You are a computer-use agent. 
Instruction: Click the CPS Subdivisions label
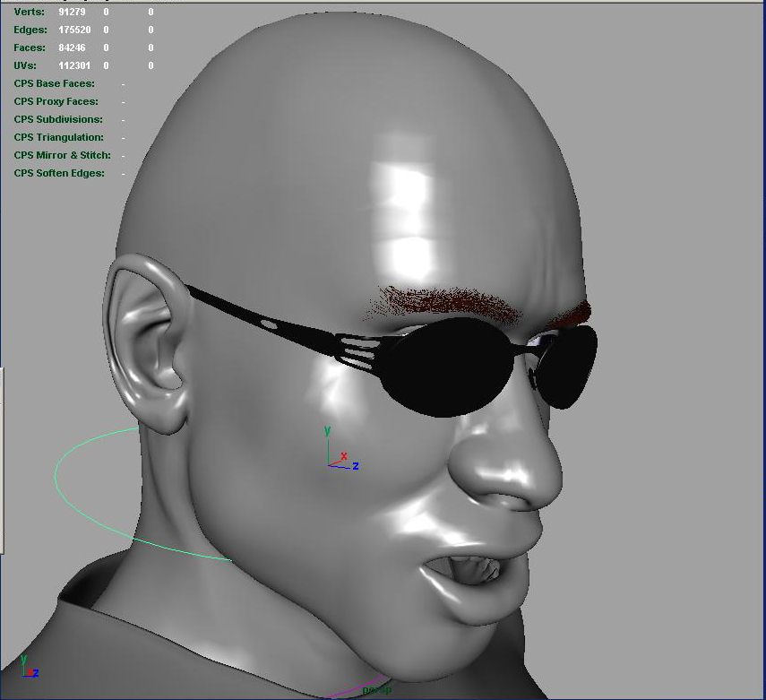pyautogui.click(x=58, y=119)
